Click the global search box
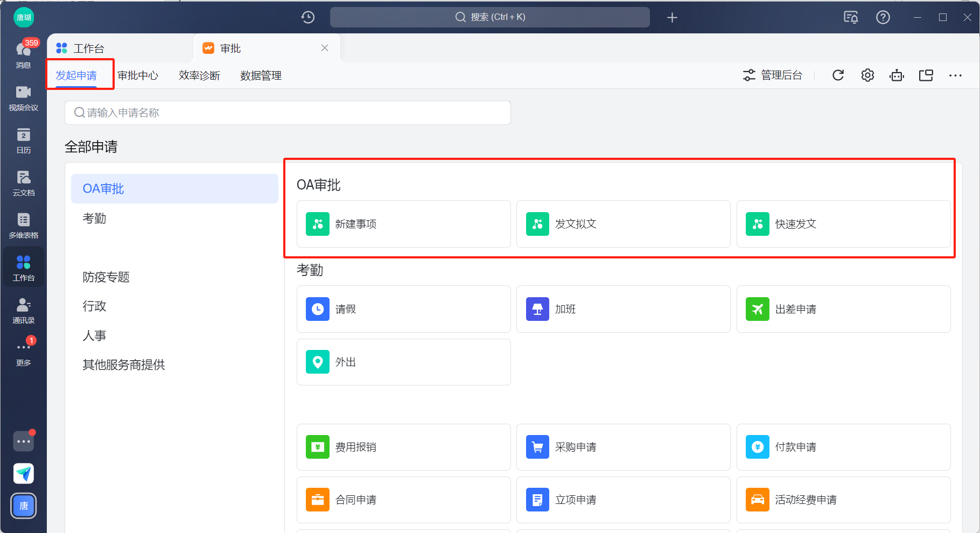Screen dimensions: 980x533 490,17
